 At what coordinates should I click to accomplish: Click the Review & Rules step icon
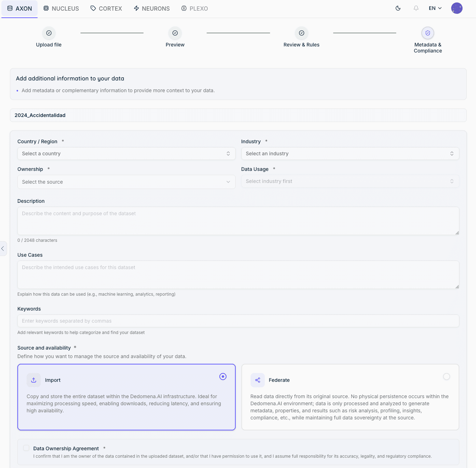302,33
